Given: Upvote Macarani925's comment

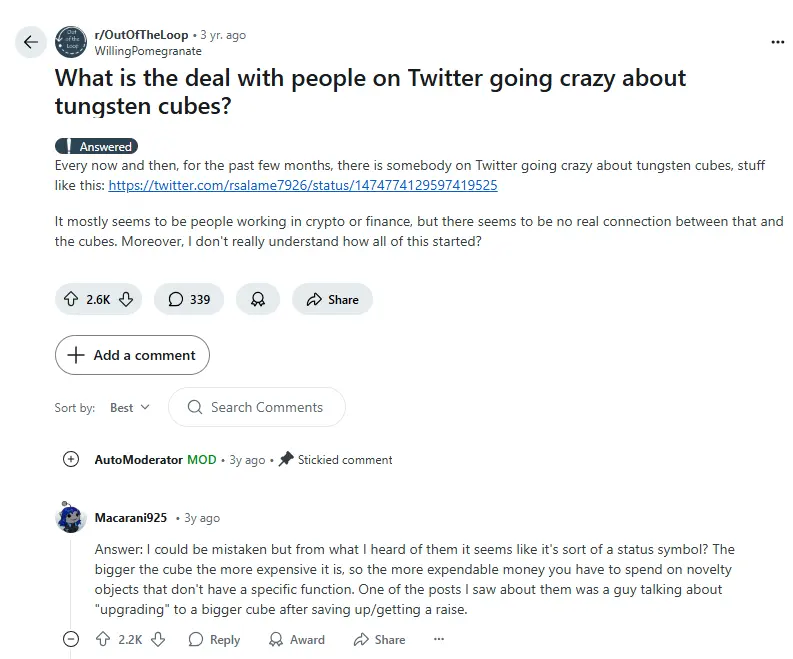Looking at the screenshot, I should (x=102, y=639).
